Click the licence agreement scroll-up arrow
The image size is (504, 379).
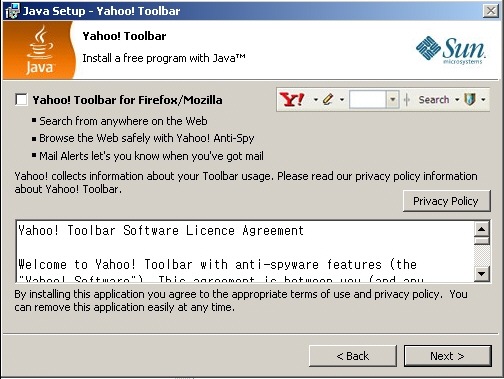point(482,229)
